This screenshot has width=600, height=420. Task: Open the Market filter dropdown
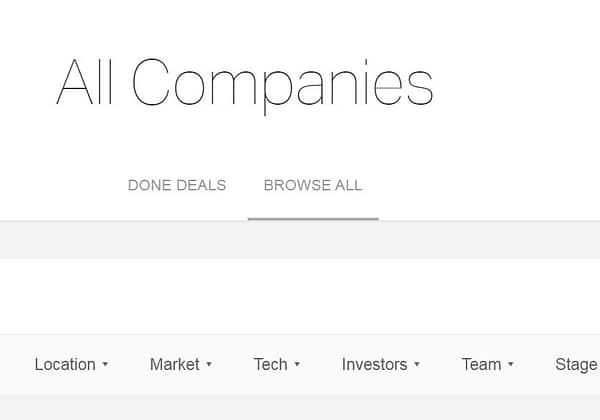click(180, 364)
